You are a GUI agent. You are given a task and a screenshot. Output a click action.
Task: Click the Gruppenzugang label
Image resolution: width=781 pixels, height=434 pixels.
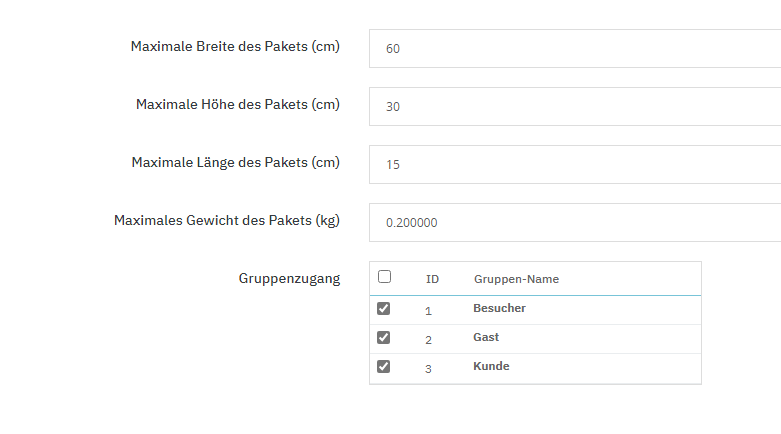coord(289,278)
